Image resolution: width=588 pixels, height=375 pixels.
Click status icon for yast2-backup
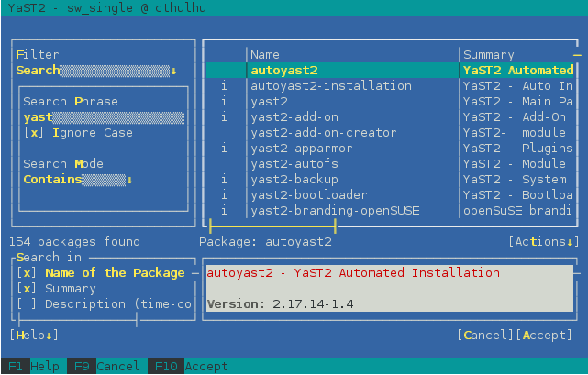tap(225, 179)
